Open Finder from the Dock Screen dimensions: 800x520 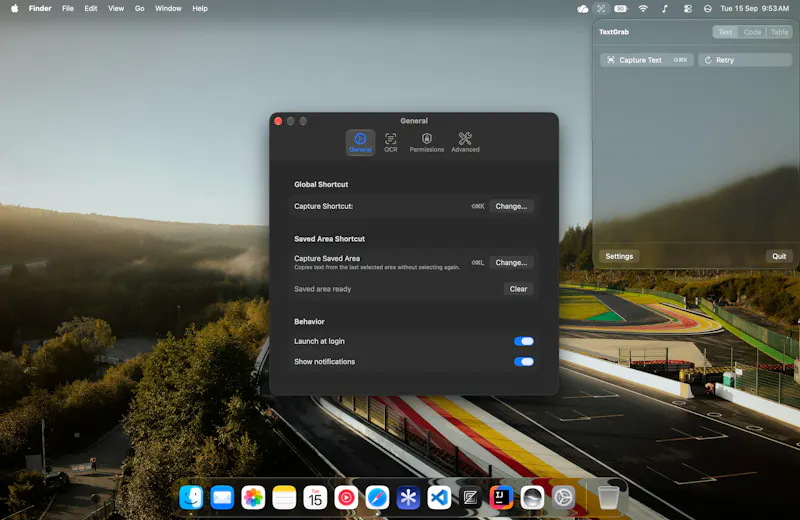(191, 498)
